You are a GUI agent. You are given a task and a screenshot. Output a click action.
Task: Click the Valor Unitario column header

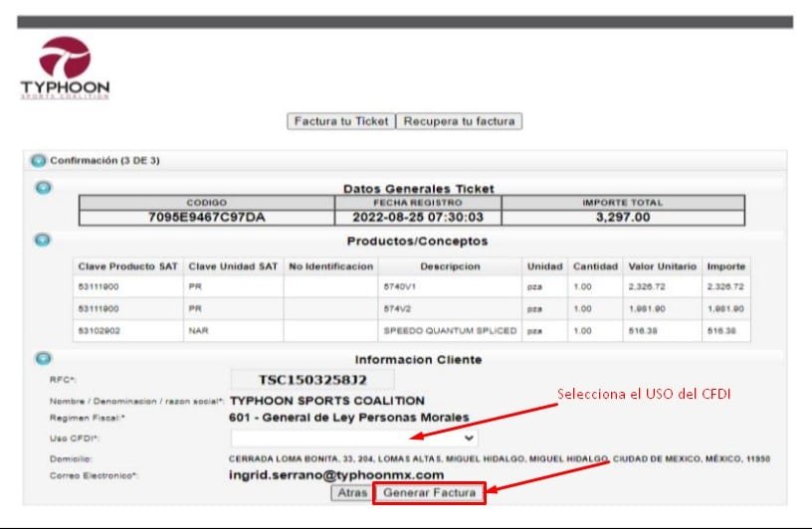click(663, 266)
